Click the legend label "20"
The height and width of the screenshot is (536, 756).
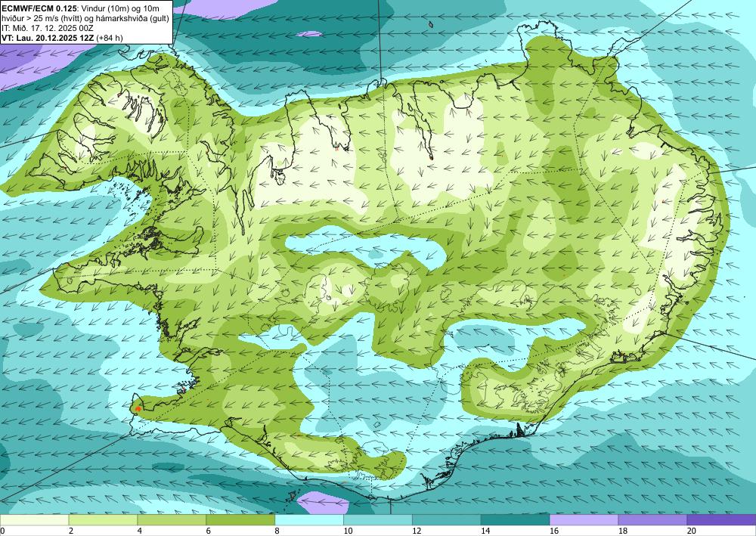click(x=692, y=531)
